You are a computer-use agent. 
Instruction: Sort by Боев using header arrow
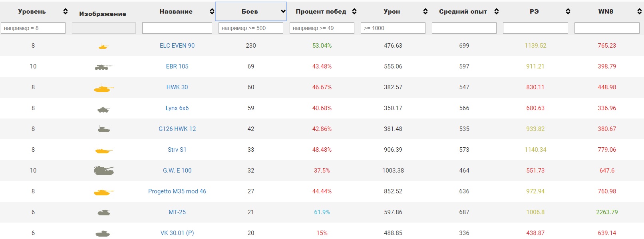[x=283, y=11]
